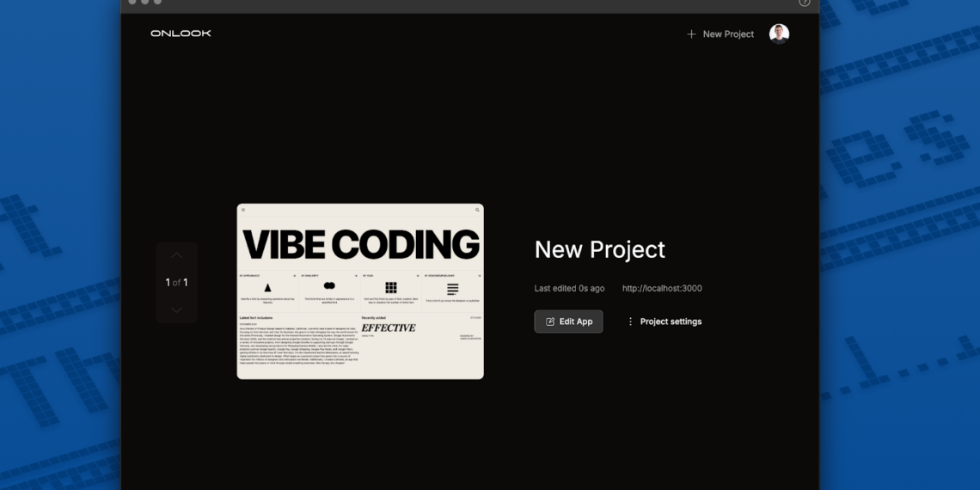Click the Edit App button
This screenshot has height=490, width=980.
click(x=569, y=322)
